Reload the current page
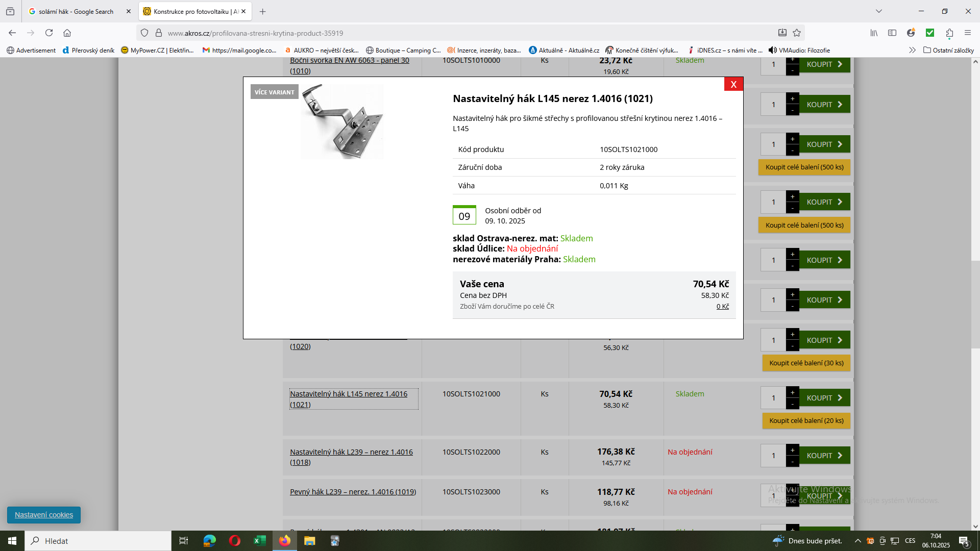980x551 pixels. point(49,33)
